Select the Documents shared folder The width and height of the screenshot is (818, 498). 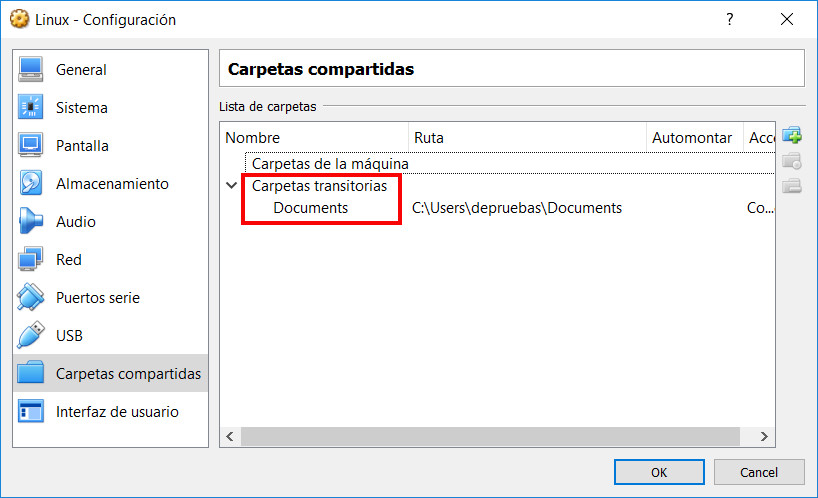pyautogui.click(x=310, y=208)
